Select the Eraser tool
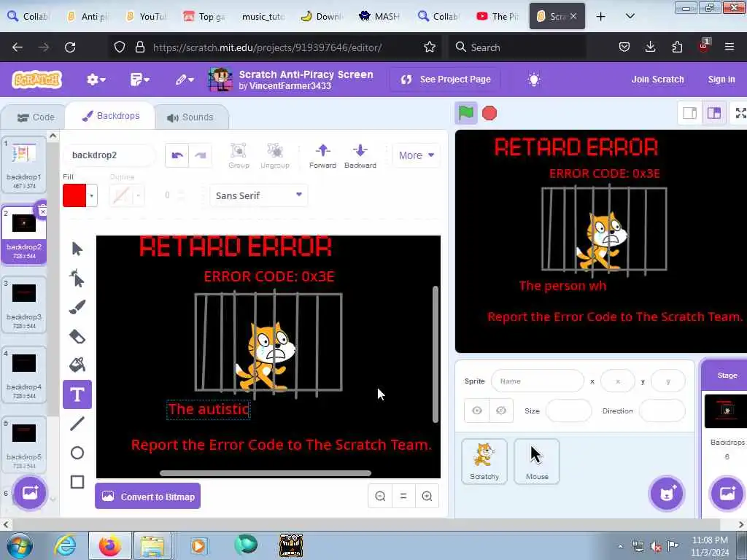This screenshot has width=747, height=560. [x=77, y=337]
